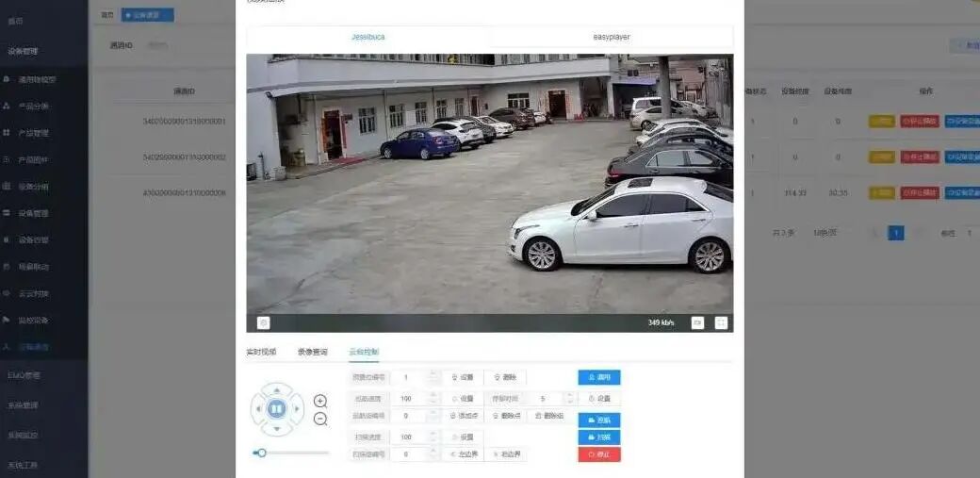Image resolution: width=980 pixels, height=478 pixels.
Task: Click 设置 next to 扫描速度 value
Action: click(x=463, y=437)
